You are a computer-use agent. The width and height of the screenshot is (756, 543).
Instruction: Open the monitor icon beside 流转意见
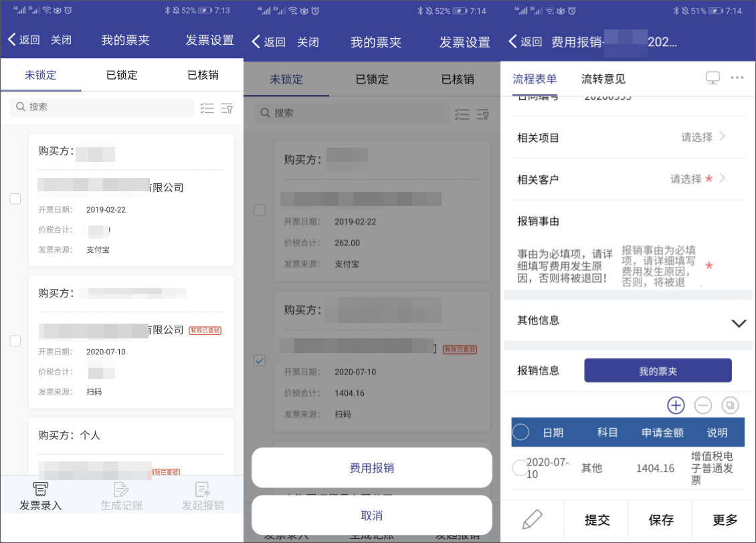[713, 78]
